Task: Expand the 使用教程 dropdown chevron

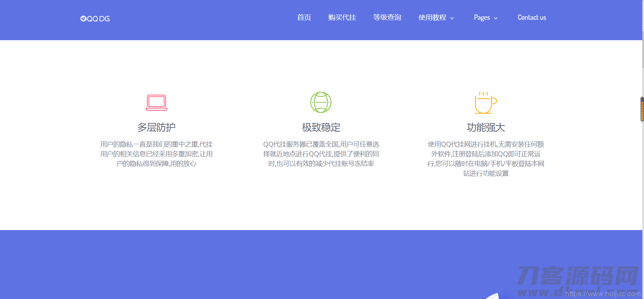Action: click(x=452, y=18)
